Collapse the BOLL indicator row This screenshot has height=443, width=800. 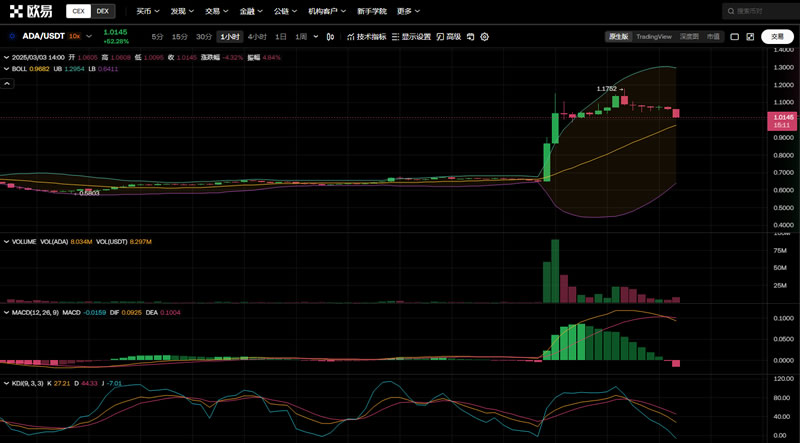tap(5, 69)
